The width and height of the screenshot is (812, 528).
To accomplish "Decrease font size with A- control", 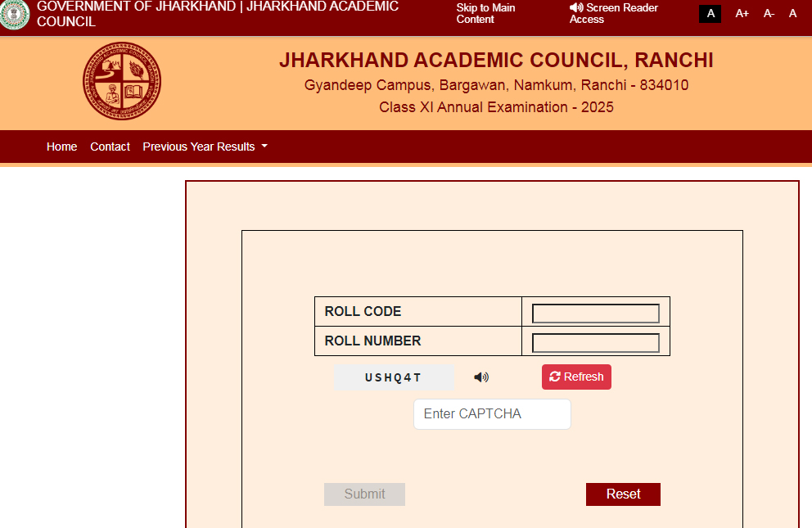I will (768, 13).
